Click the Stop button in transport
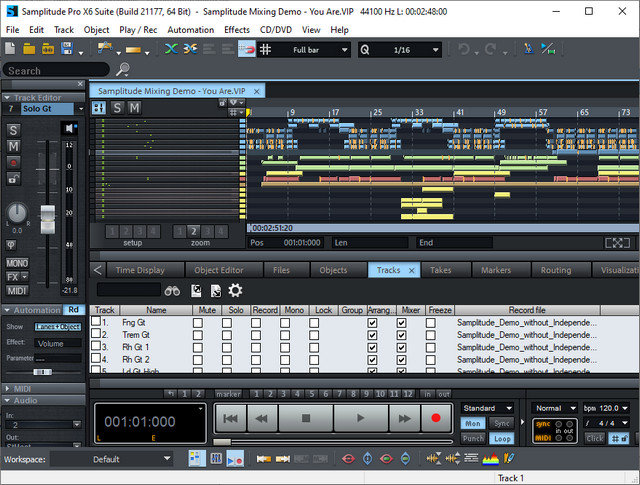The image size is (640, 485). (x=307, y=418)
